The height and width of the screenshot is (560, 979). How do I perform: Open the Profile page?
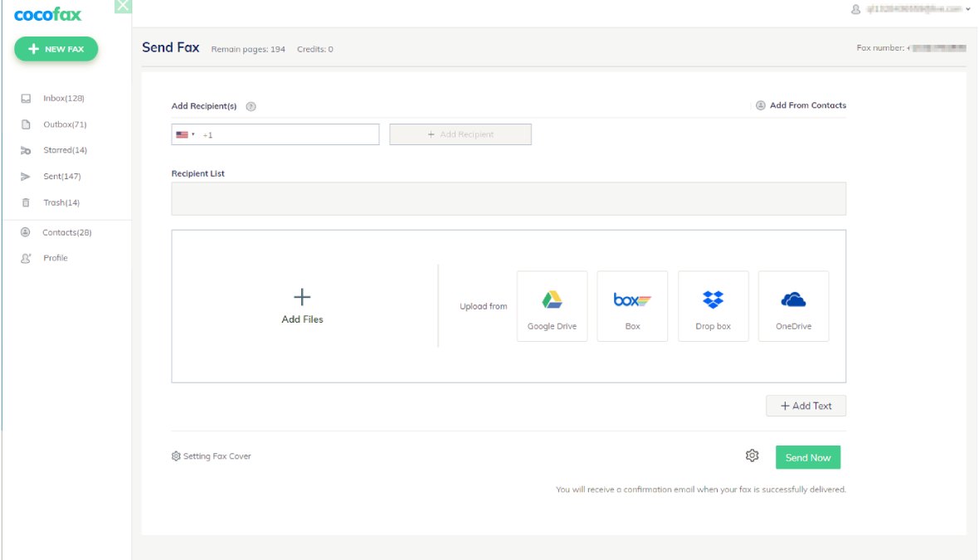pos(55,258)
